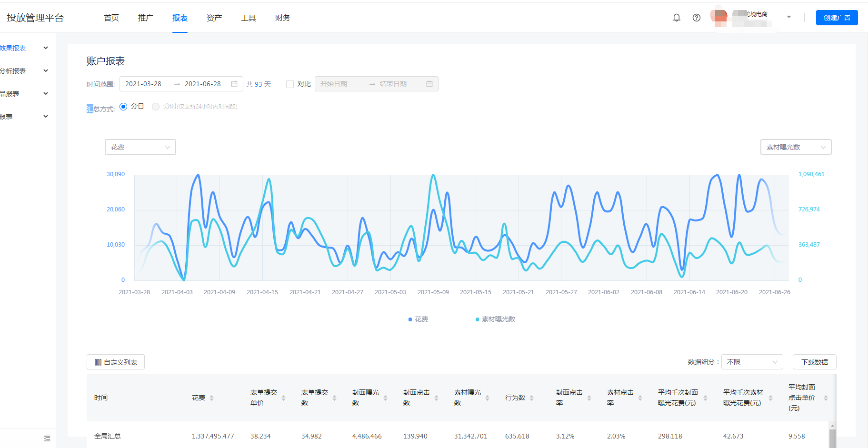This screenshot has height=448, width=868.
Task: Open the notification bell
Action: [x=676, y=18]
